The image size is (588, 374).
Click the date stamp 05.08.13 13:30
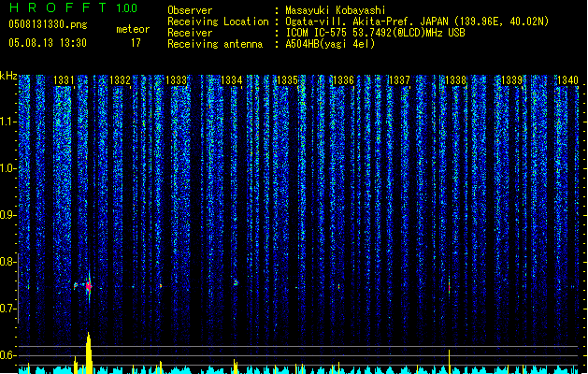(x=48, y=43)
